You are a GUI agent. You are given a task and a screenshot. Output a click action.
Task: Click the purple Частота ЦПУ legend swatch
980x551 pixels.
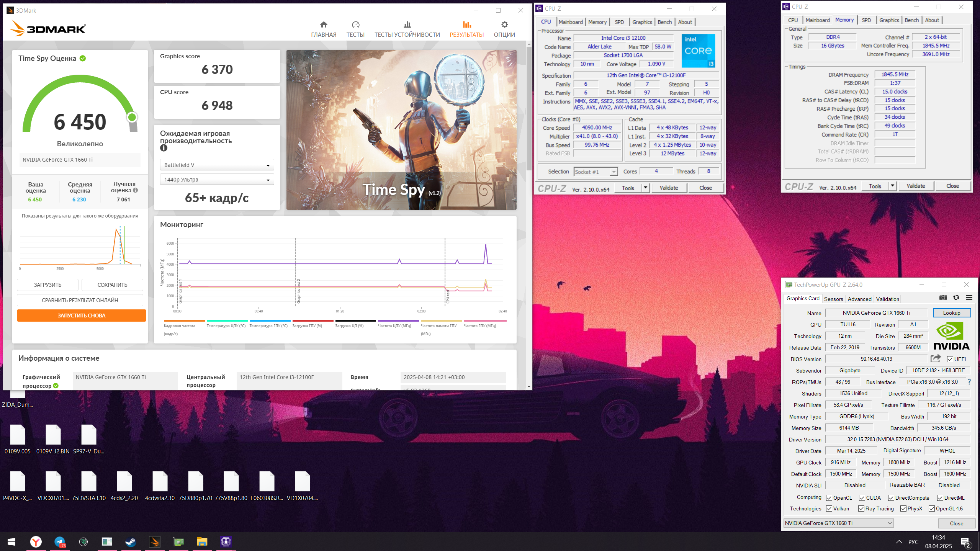pos(398,321)
